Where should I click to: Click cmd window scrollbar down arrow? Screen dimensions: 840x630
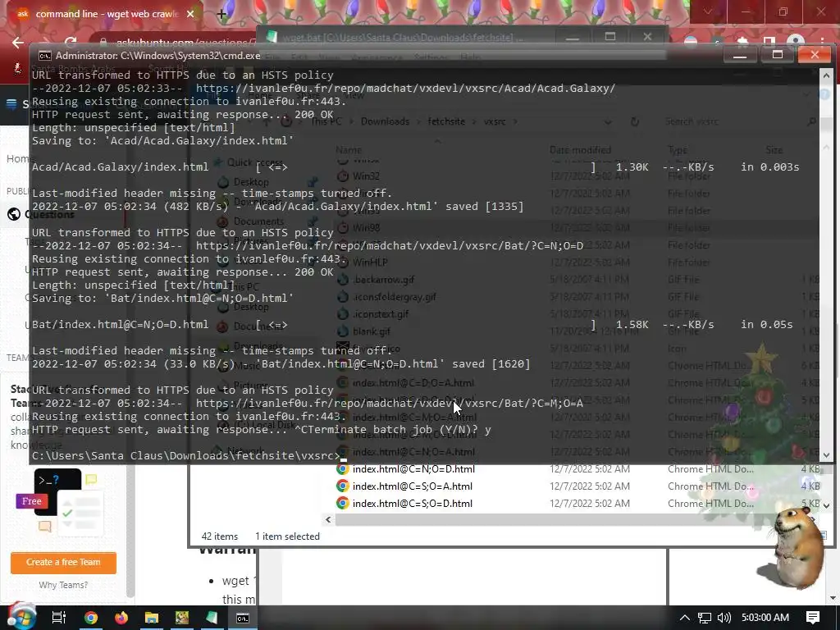click(x=826, y=455)
